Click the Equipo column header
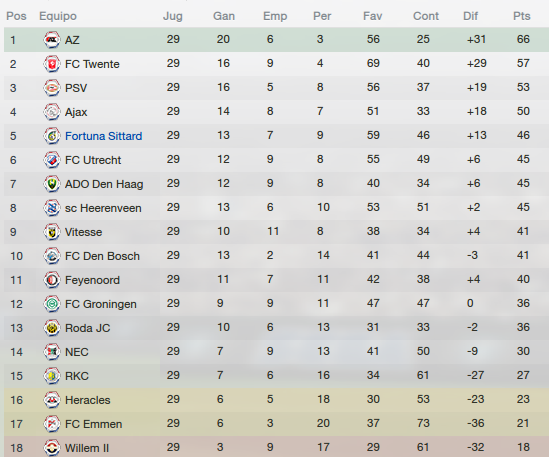 tap(58, 16)
